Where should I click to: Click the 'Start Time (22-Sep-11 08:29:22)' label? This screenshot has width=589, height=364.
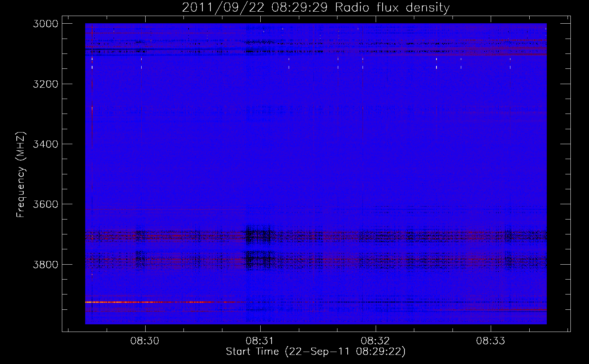click(x=316, y=352)
